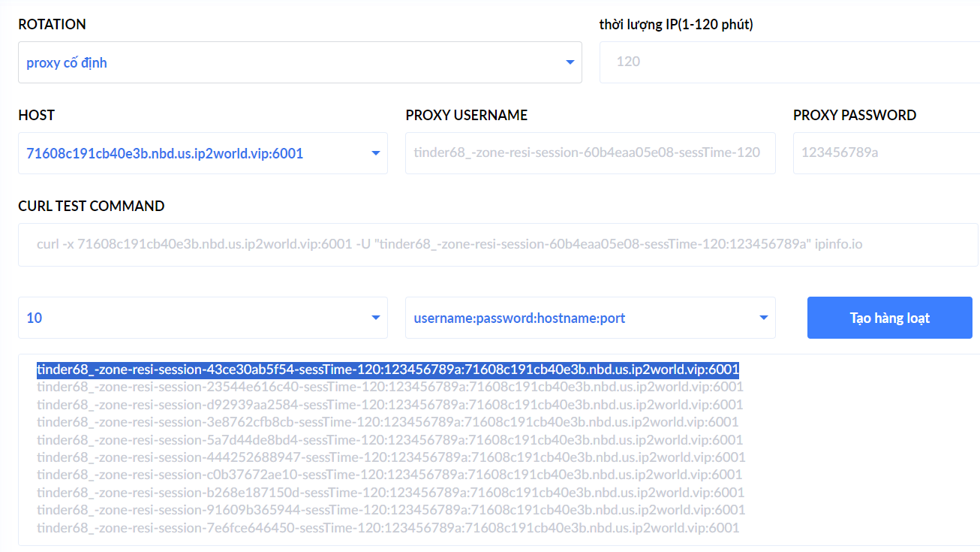This screenshot has width=980, height=552.
Task: Click the proxy line with session-c0b37672ae10
Action: [x=389, y=475]
